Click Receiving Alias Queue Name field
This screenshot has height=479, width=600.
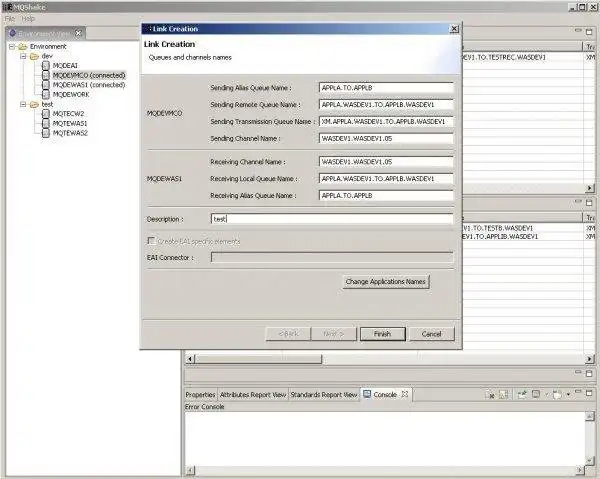(x=386, y=196)
